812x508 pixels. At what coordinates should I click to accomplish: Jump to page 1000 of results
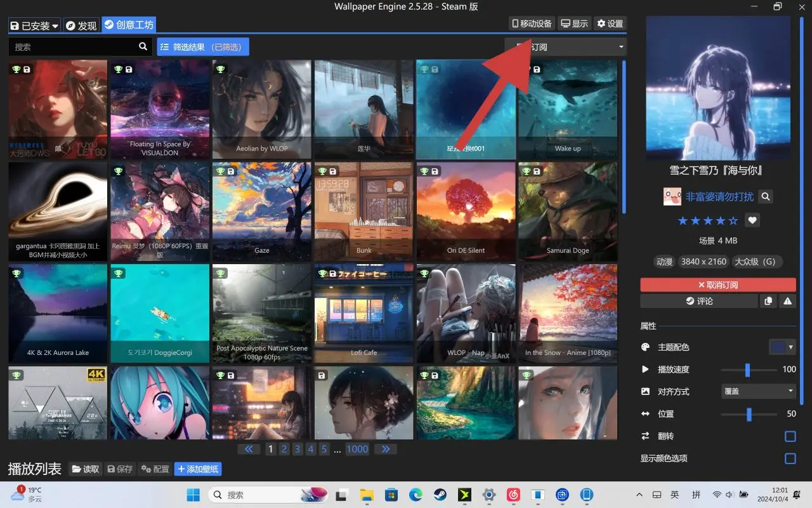[x=357, y=449]
